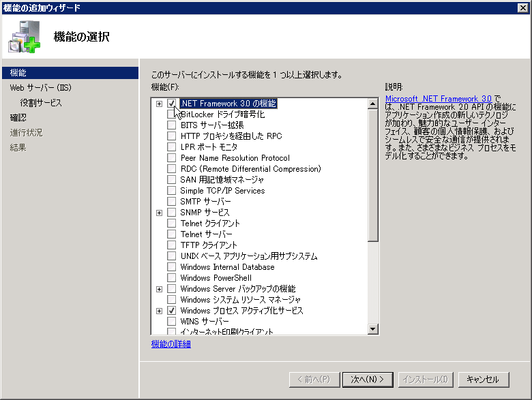This screenshot has height=400, width=532.
Task: Enable SAN 用記憶域マネージャ checkbox
Action: click(x=172, y=179)
